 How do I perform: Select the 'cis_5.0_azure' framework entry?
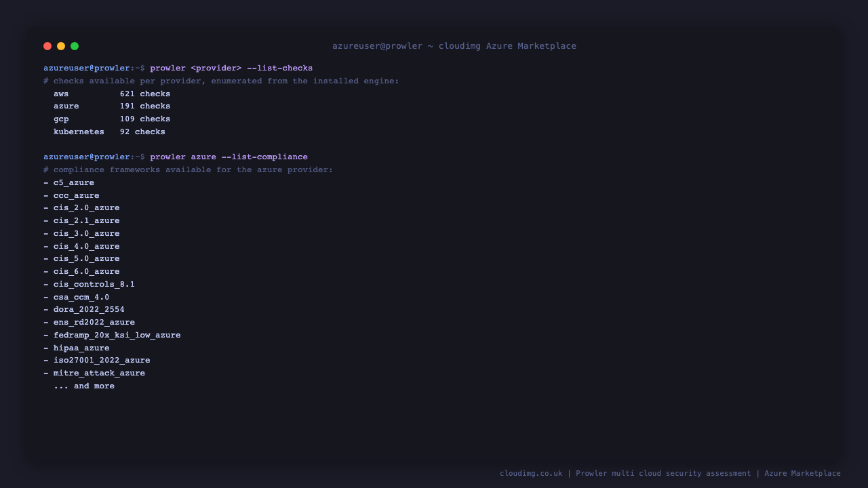(81, 259)
